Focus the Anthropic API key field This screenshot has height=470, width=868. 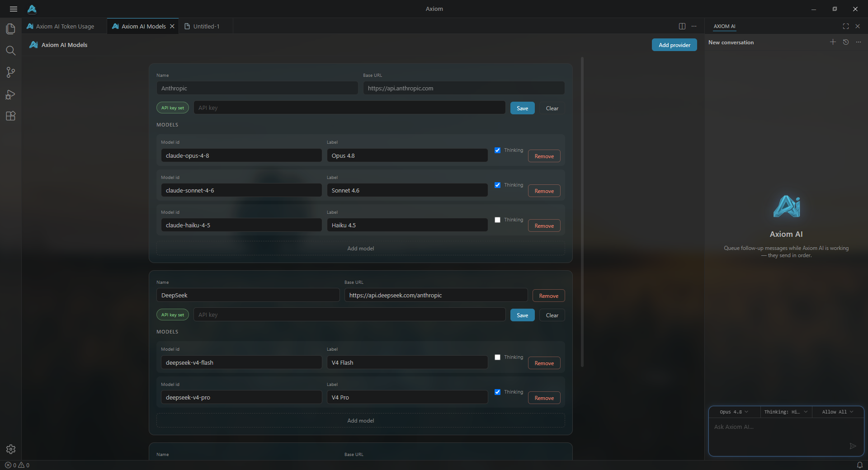click(x=349, y=108)
